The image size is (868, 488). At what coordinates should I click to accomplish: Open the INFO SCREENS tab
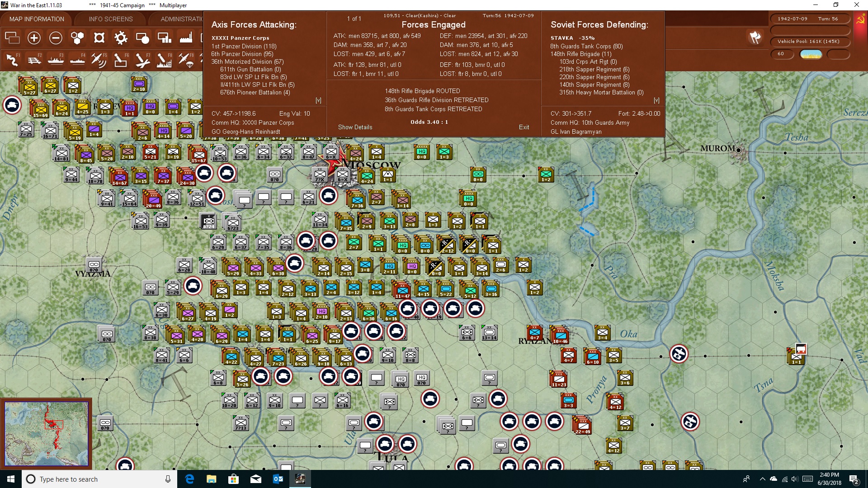tap(111, 19)
